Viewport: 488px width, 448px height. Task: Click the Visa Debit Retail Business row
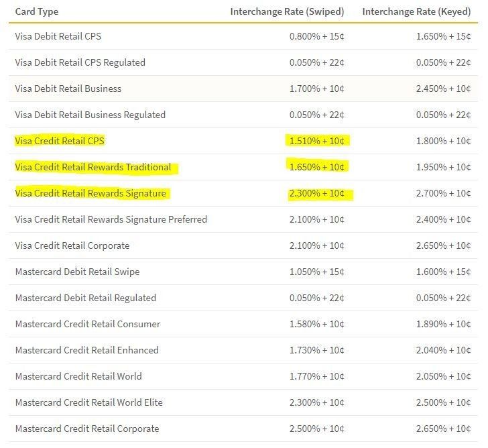(243, 89)
